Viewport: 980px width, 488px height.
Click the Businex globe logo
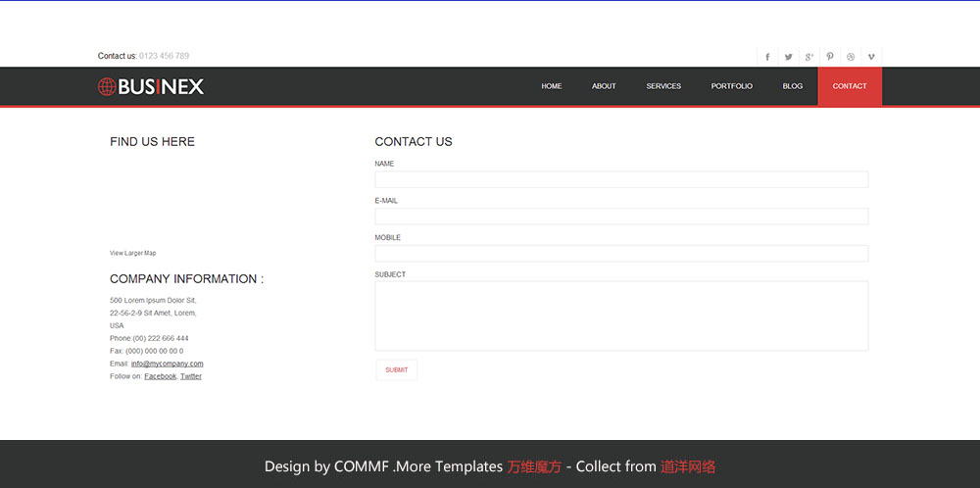coord(151,86)
